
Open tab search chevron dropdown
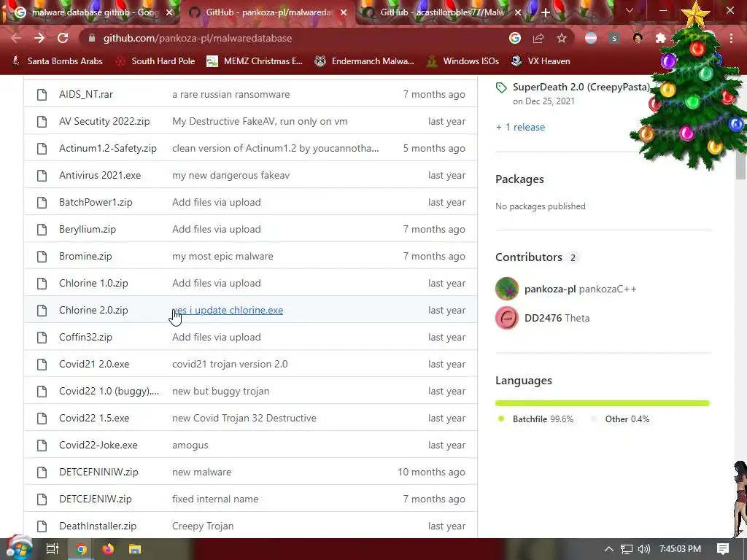pos(630,10)
